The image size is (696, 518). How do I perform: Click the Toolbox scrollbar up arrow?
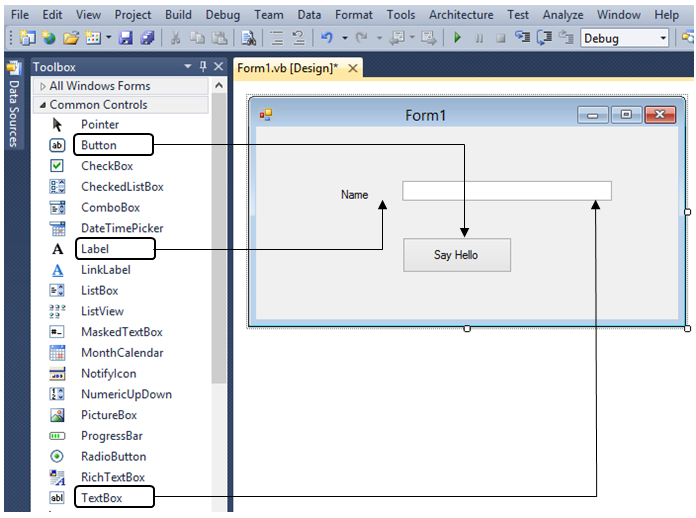(219, 86)
